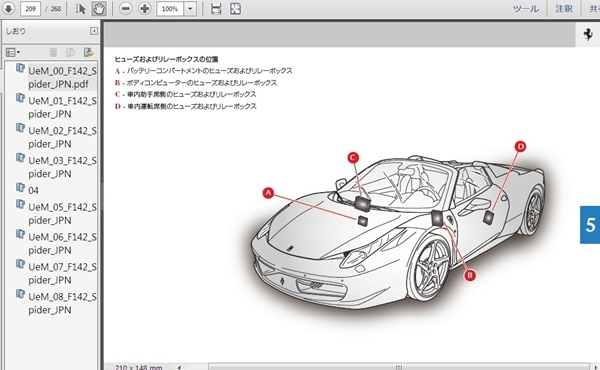Screen dimensions: 600x370
Task: Open bookmark UeM_05_F142_Spider_JPN
Action: tap(62, 214)
